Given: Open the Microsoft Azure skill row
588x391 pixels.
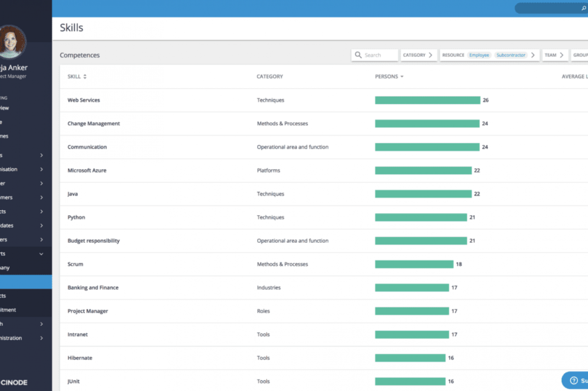Looking at the screenshot, I should click(x=87, y=170).
